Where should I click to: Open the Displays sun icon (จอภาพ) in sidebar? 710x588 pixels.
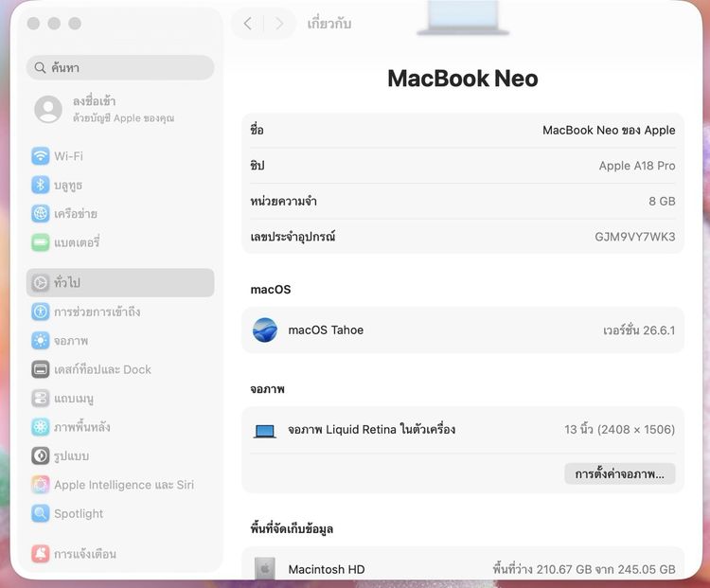41,341
